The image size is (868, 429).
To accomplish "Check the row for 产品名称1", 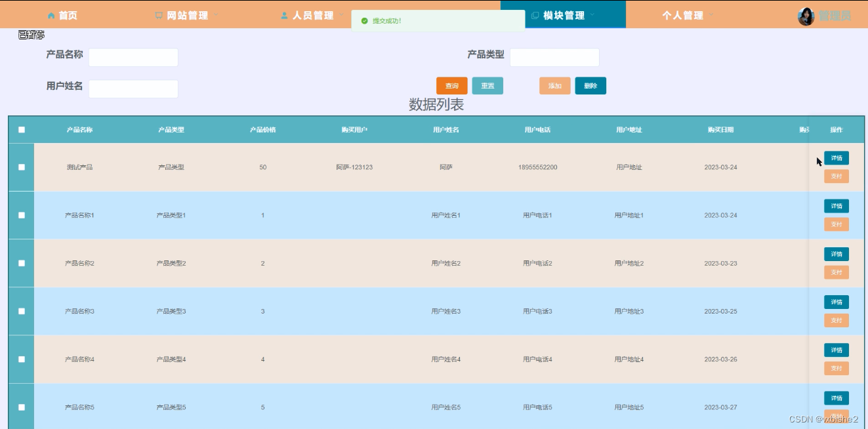I will pos(22,215).
